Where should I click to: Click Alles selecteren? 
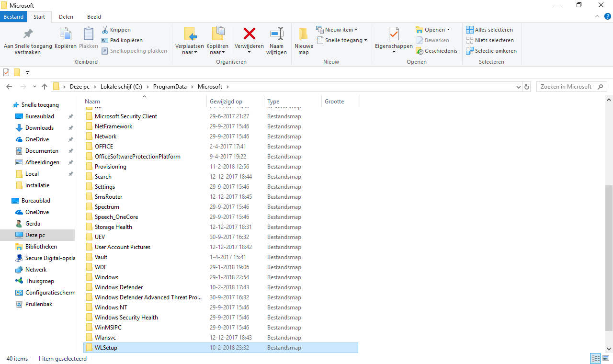pos(489,30)
